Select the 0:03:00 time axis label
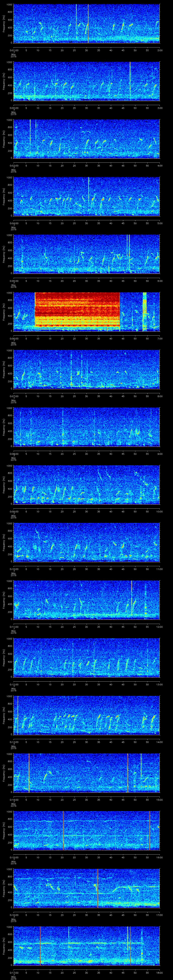This screenshot has width=173, height=980. click(x=14, y=165)
